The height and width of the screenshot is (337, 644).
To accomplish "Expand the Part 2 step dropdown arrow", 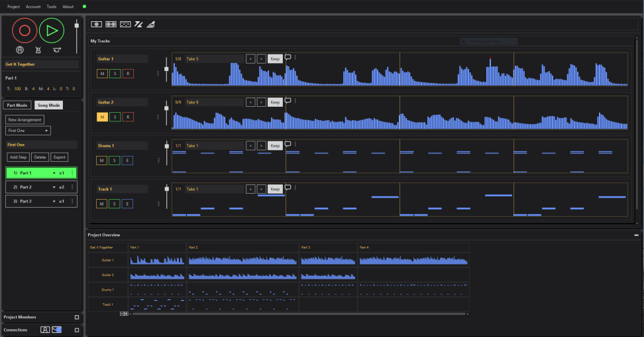I will tap(54, 187).
